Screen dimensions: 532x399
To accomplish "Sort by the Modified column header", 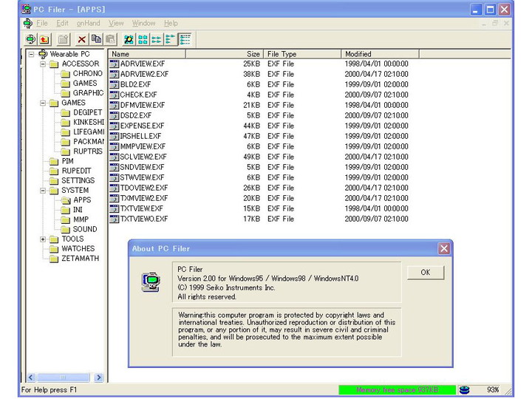I will pyautogui.click(x=381, y=54).
